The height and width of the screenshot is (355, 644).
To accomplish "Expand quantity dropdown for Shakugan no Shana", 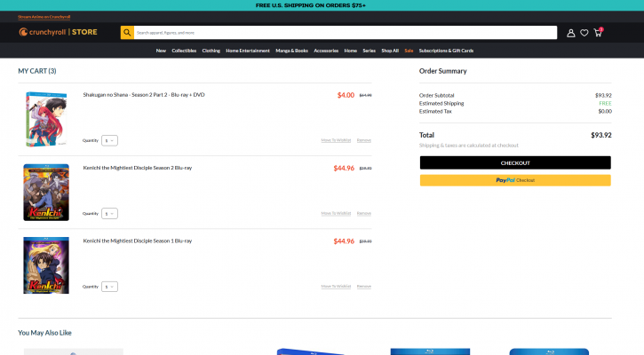I will [x=110, y=140].
